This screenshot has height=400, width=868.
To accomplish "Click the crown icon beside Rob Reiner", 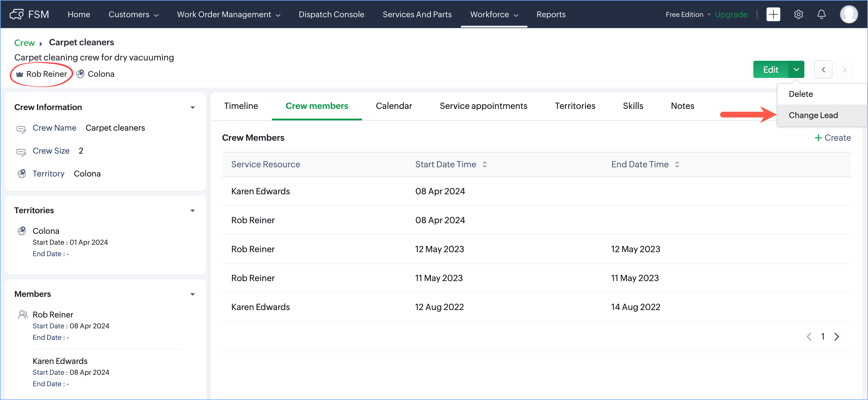I will tap(20, 74).
